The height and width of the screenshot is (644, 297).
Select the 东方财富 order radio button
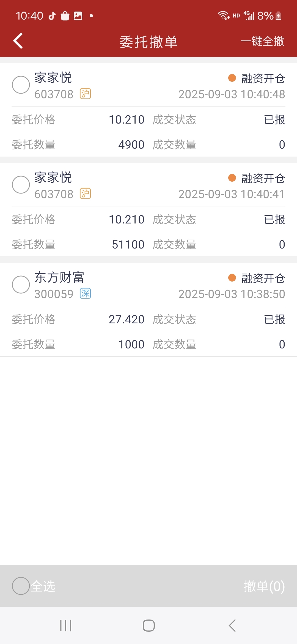21,285
